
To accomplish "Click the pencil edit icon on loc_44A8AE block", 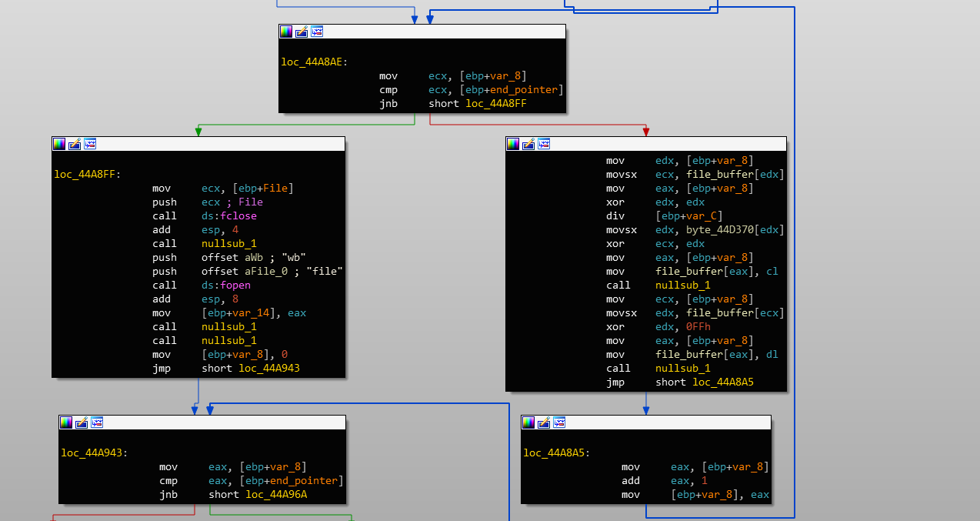I will coord(302,32).
